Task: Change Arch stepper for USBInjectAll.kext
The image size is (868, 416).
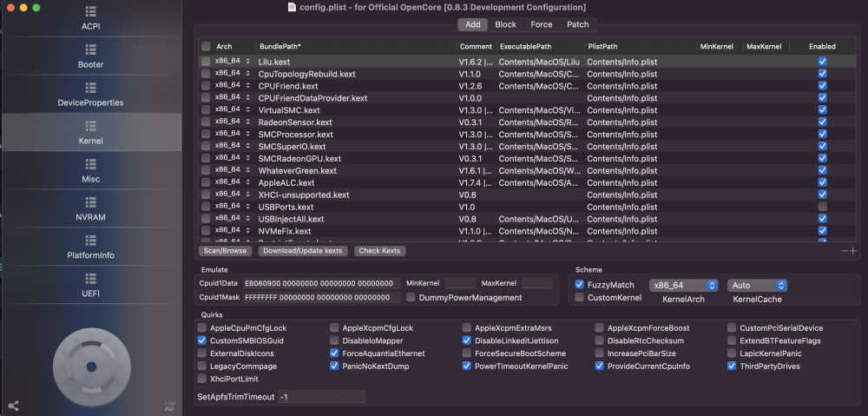Action: tap(248, 219)
